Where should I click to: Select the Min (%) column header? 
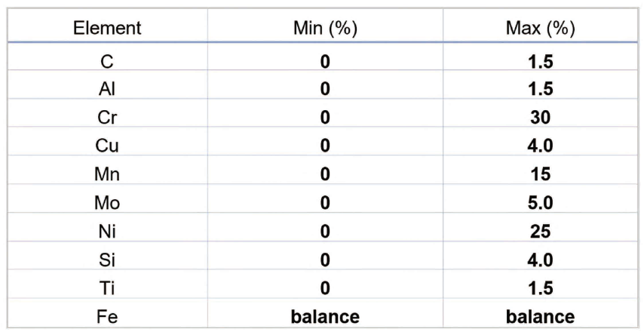coord(324,30)
